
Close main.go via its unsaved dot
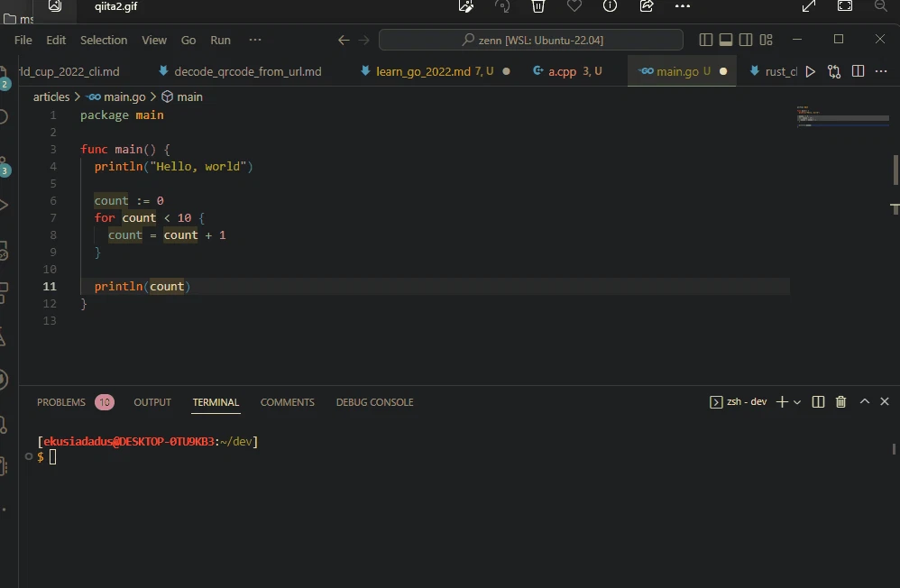click(723, 72)
